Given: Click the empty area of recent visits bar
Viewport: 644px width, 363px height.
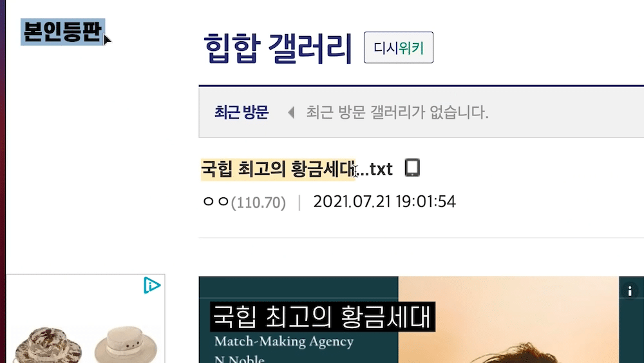Looking at the screenshot, I should tap(567, 112).
